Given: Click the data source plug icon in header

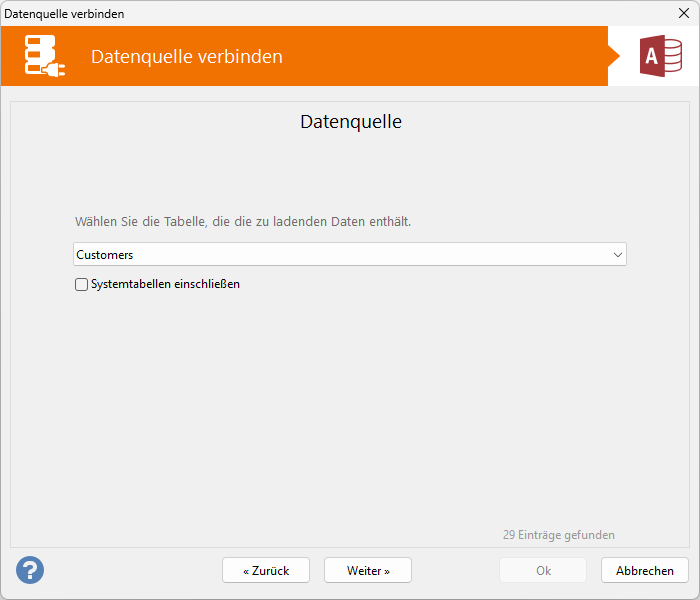Looking at the screenshot, I should pos(45,56).
